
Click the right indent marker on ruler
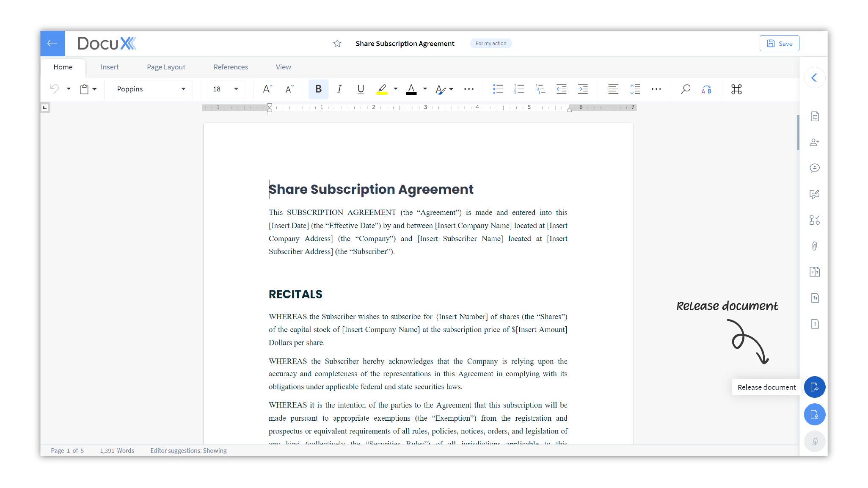click(x=569, y=109)
